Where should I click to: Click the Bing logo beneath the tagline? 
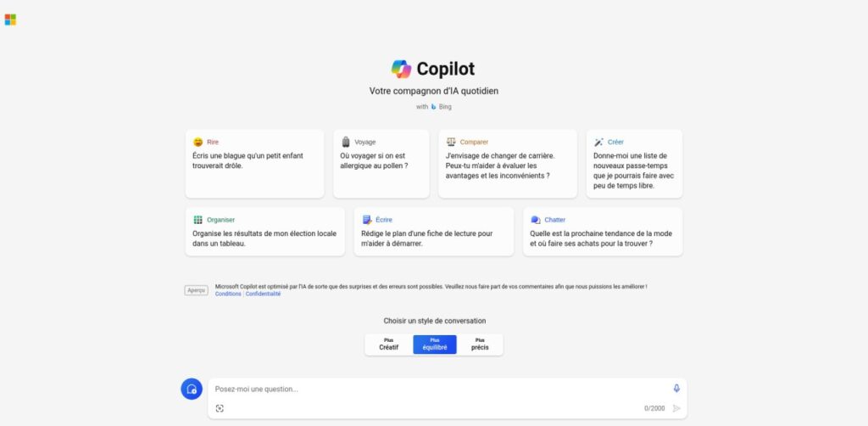click(433, 107)
